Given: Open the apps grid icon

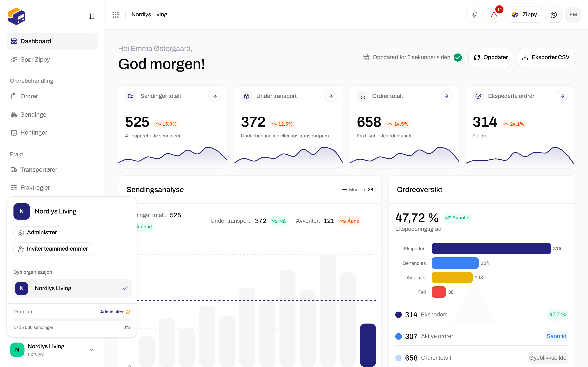Looking at the screenshot, I should [x=115, y=14].
